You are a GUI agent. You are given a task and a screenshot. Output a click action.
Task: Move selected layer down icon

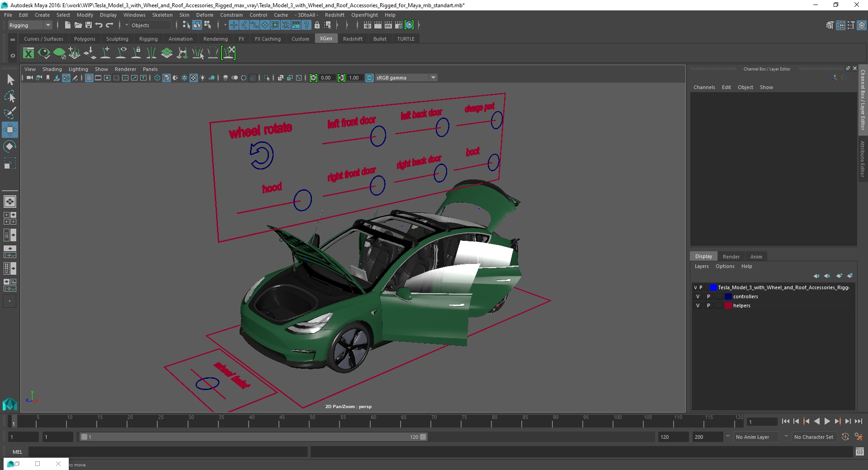[827, 276]
